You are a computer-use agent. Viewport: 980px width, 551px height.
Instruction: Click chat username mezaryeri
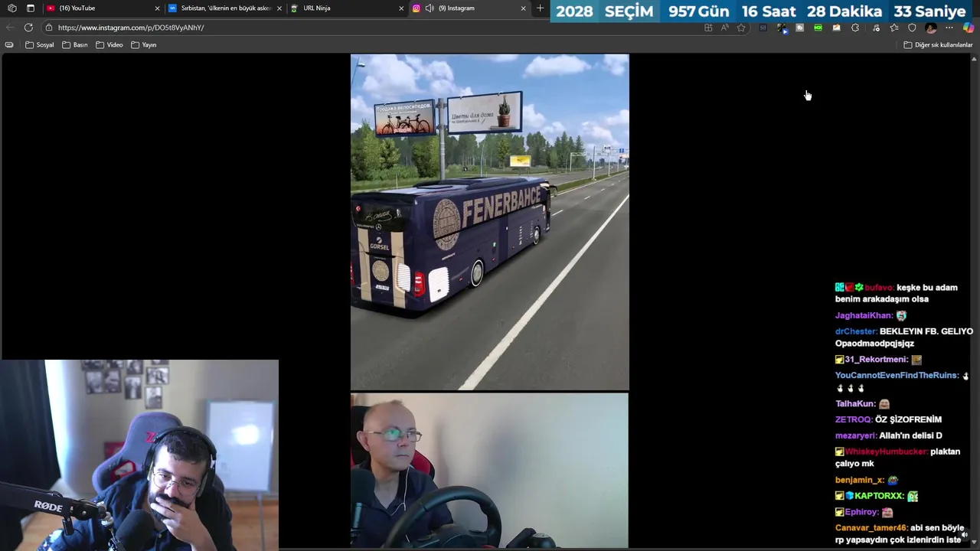coord(855,435)
